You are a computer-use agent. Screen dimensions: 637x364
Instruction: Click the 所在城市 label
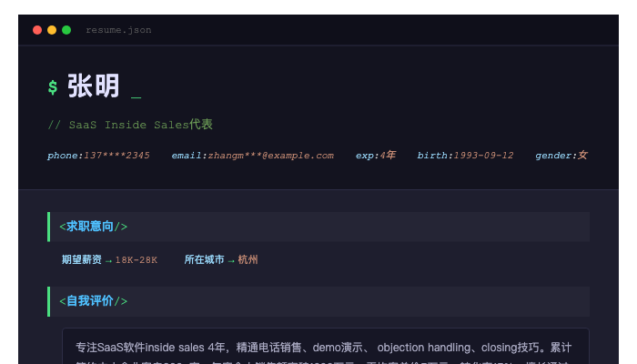click(205, 259)
